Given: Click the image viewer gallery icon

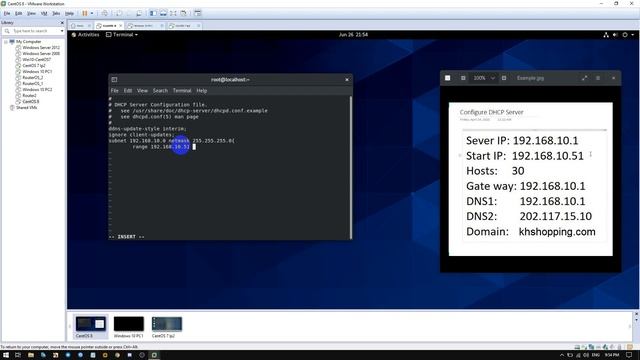Looking at the screenshot, I should [448, 78].
